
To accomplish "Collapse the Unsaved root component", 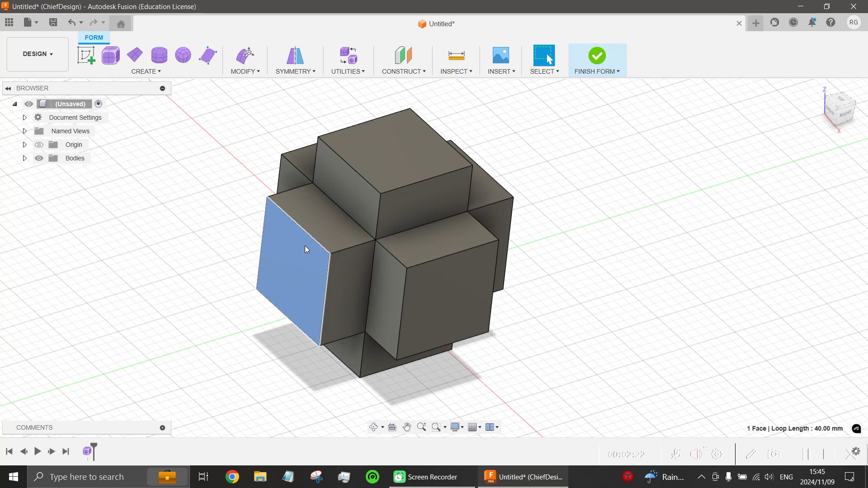I will (15, 104).
